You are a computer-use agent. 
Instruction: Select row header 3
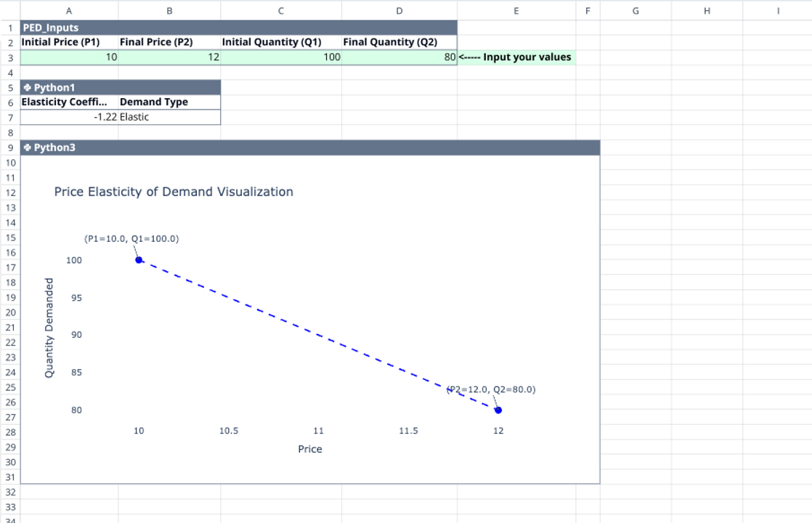[10, 57]
